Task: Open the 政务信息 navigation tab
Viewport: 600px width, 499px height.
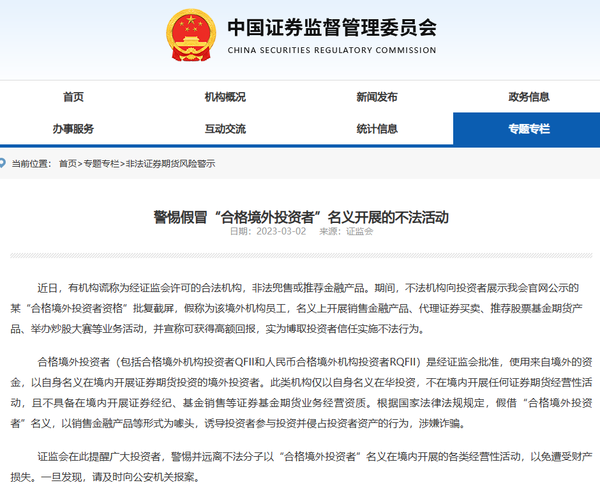Action: coord(528,97)
